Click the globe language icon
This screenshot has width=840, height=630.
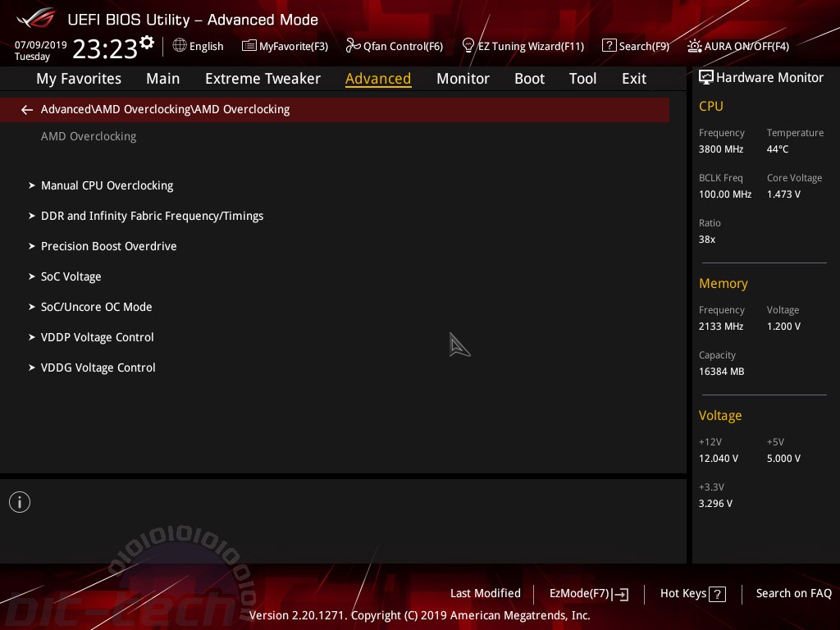click(180, 45)
